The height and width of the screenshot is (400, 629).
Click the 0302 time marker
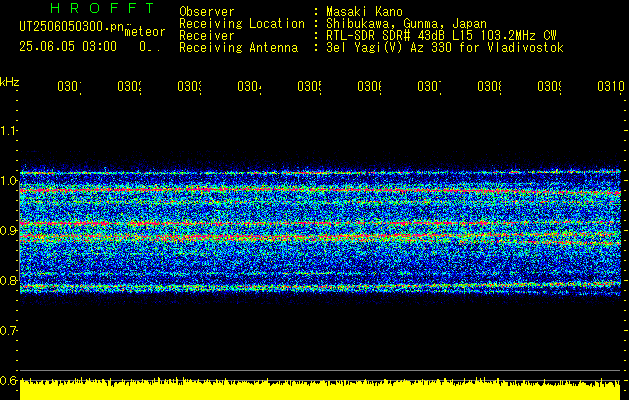pos(130,86)
